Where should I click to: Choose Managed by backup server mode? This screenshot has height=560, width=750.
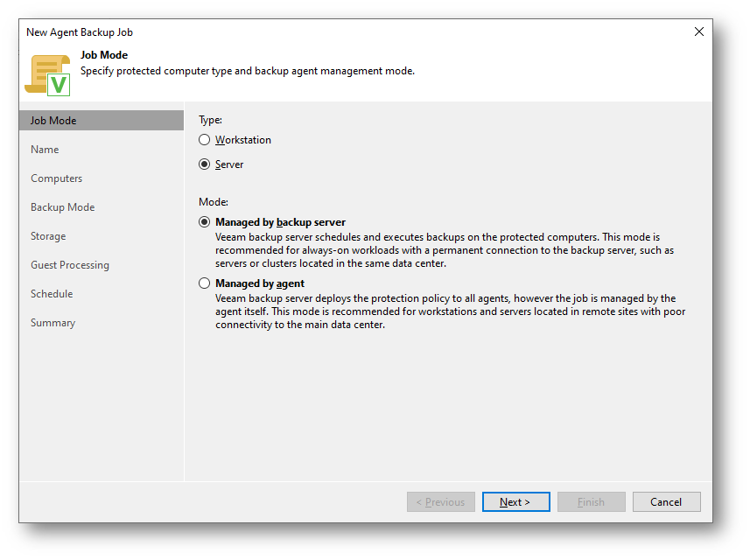205,222
